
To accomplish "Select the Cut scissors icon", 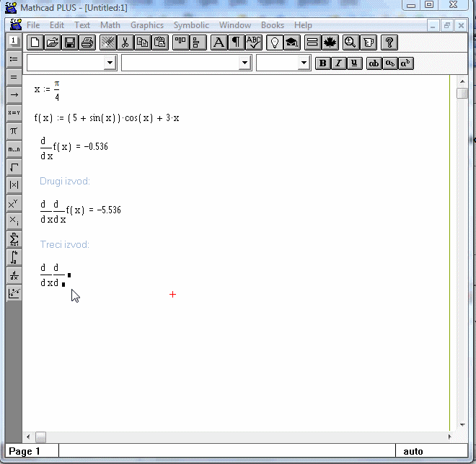I will pos(125,43).
